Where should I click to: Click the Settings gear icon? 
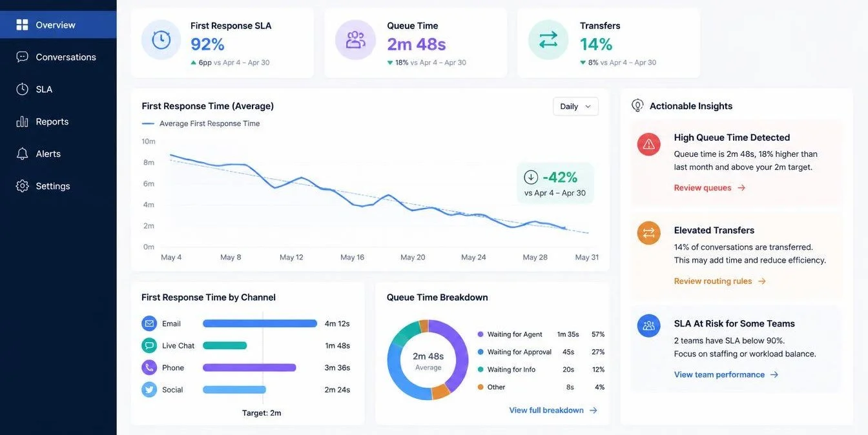22,186
